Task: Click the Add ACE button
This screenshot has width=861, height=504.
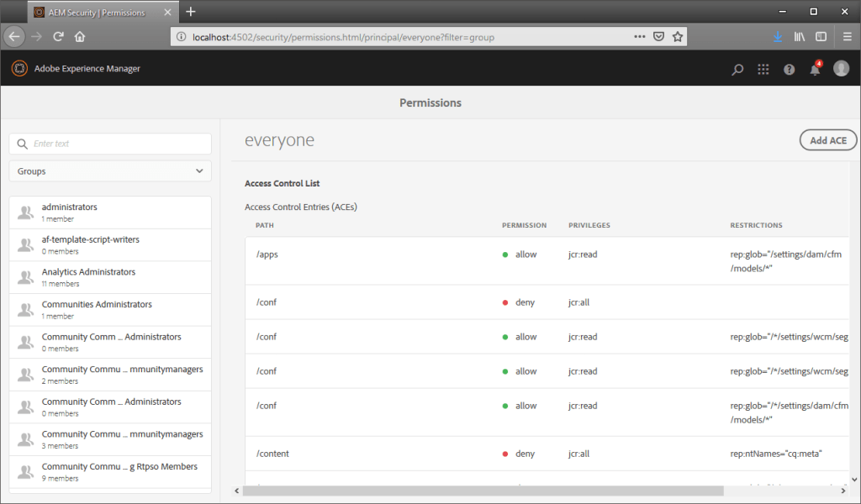Action: [828, 140]
